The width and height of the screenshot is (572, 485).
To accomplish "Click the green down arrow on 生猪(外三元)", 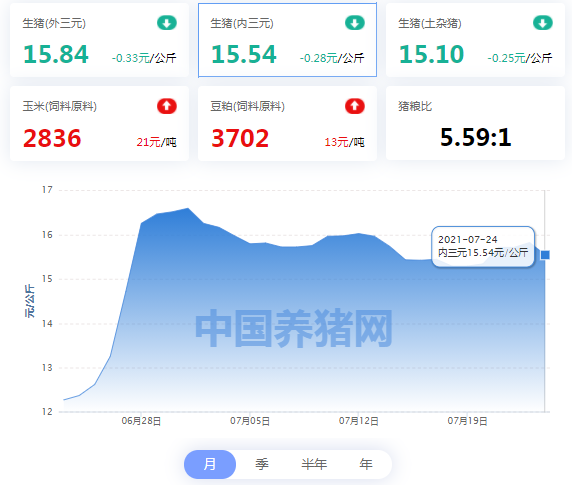I will pos(167,23).
